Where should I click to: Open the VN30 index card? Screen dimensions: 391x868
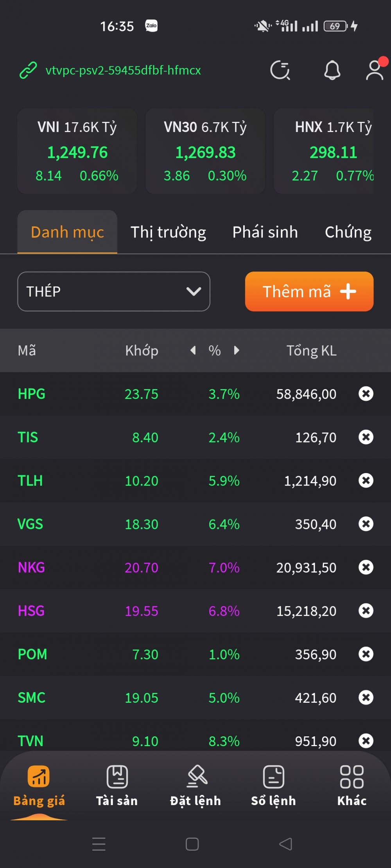205,152
